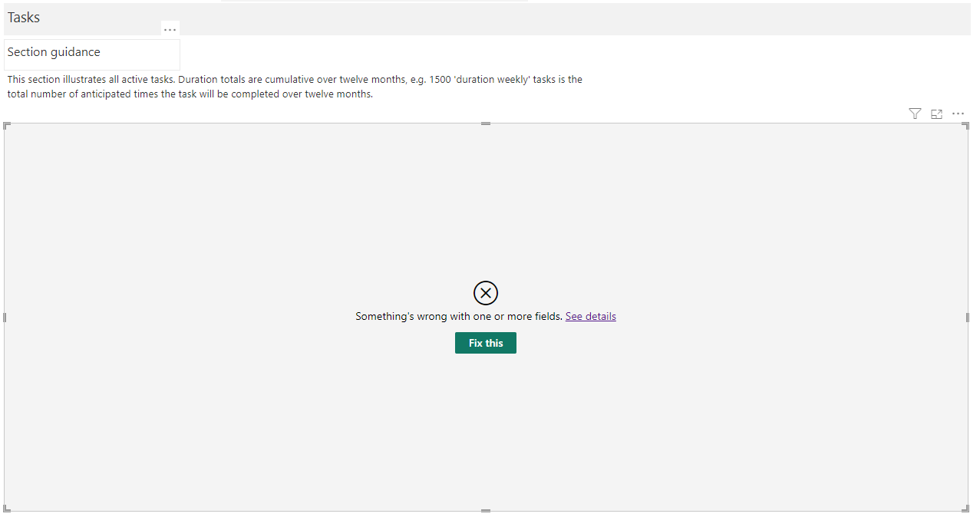Select the section guidance description paragraph

tap(294, 86)
